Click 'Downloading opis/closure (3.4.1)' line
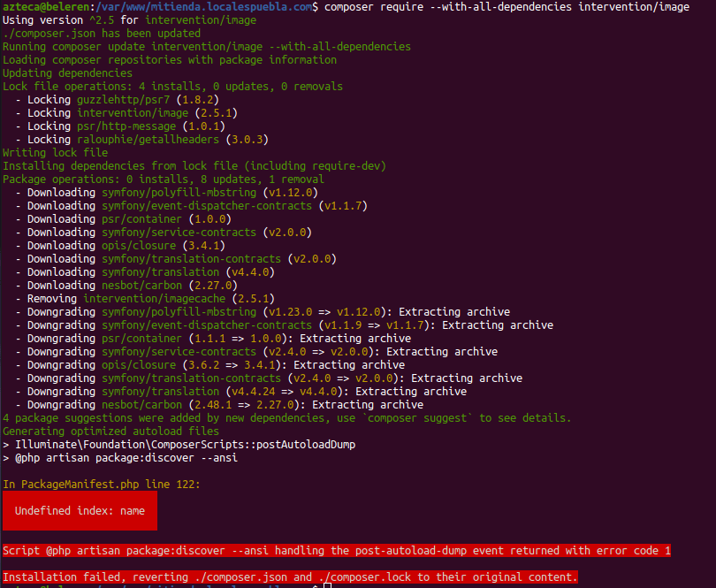This screenshot has height=588, width=716. point(120,245)
